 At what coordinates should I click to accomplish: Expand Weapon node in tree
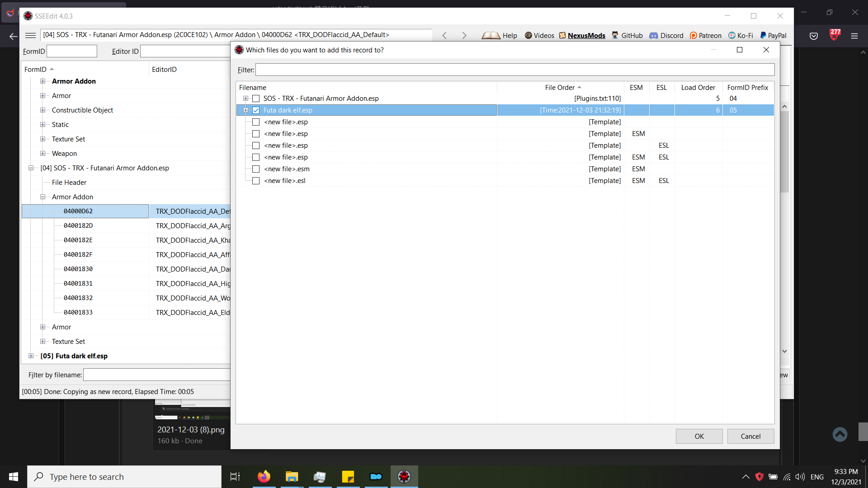(x=42, y=154)
